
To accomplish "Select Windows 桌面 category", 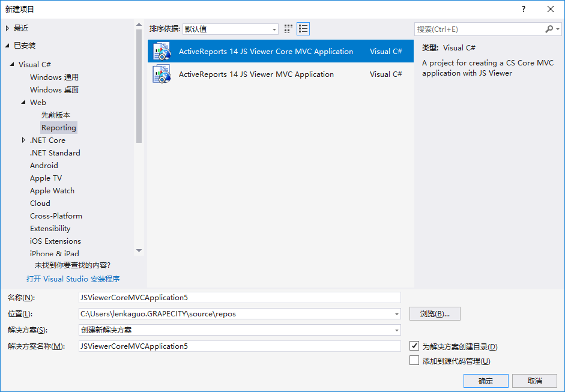I will (54, 89).
